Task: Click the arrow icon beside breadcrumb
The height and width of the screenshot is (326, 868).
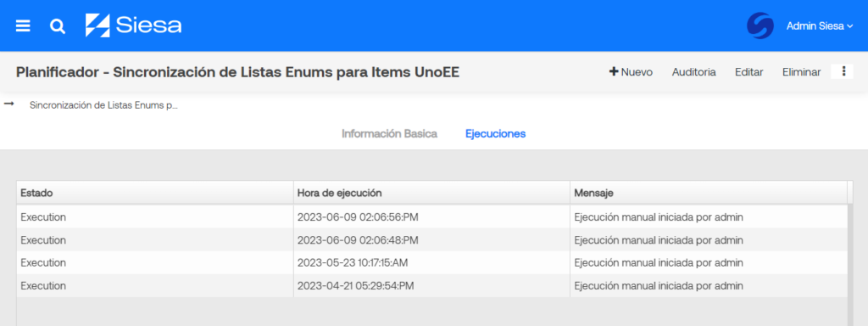Action: (8, 104)
